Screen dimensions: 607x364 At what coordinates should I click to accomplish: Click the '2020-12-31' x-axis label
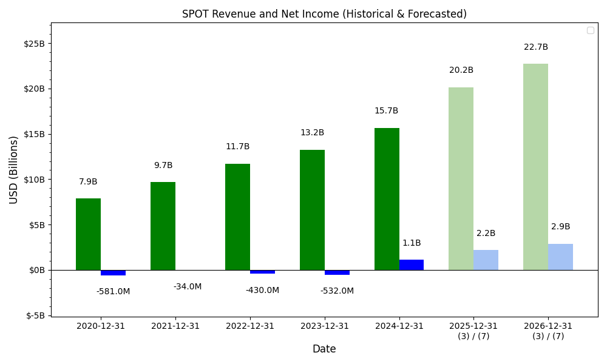click(x=101, y=326)
